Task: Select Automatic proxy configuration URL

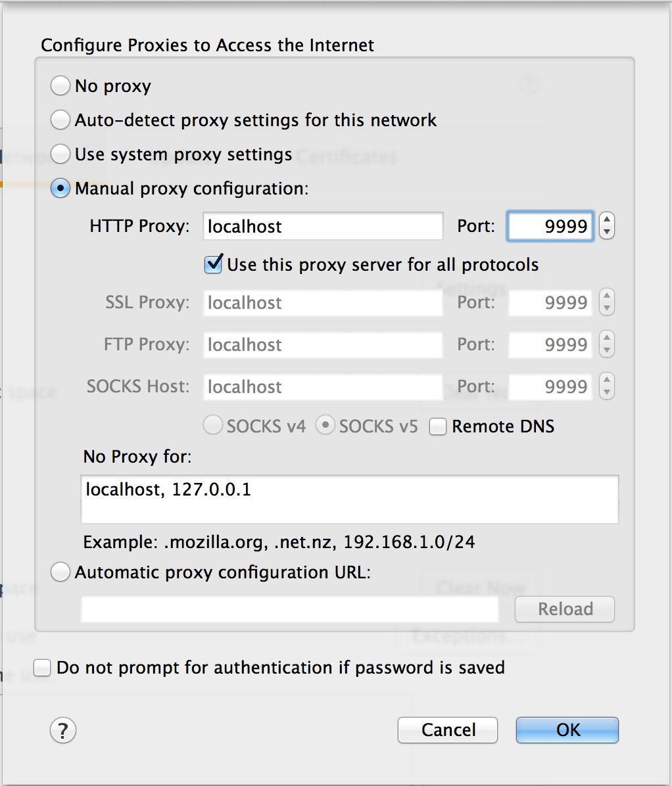Action: (x=60, y=572)
